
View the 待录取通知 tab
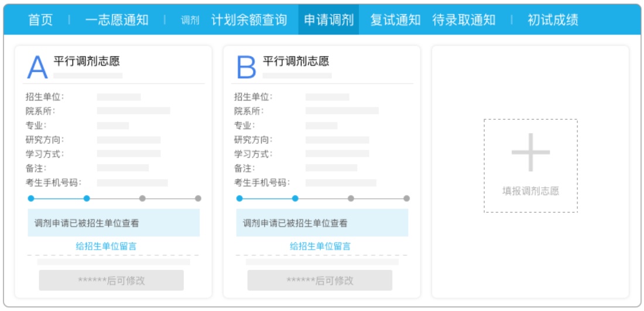(464, 20)
